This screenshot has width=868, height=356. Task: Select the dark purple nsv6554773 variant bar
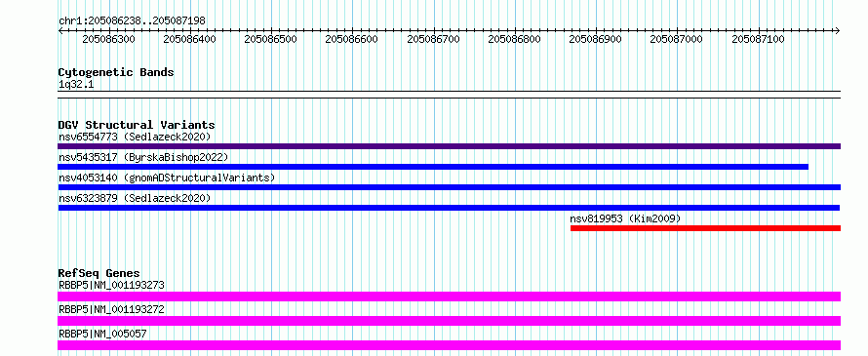pos(449,146)
